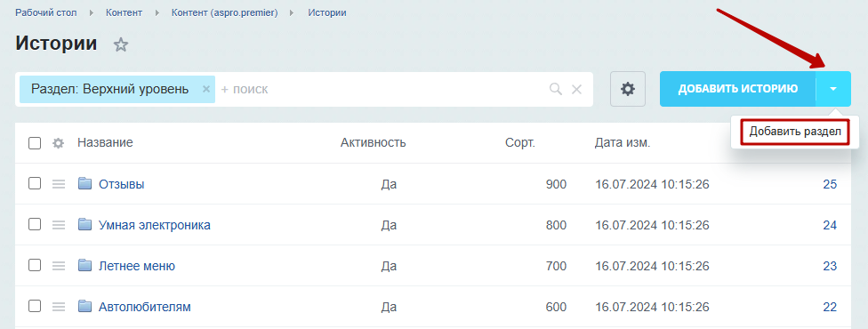Click sort value 700 in Летнее меню row
This screenshot has height=329, width=868.
[556, 266]
